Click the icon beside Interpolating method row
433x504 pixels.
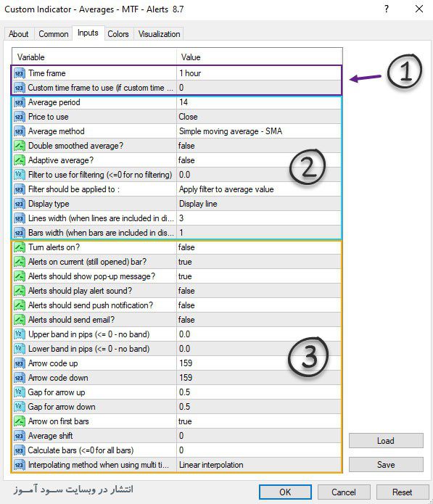coord(20,465)
